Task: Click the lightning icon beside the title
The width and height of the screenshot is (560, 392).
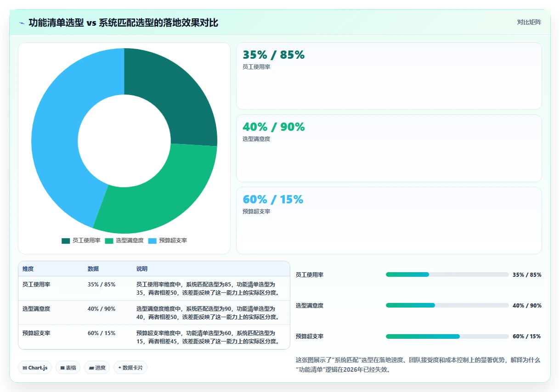Action: pos(22,22)
